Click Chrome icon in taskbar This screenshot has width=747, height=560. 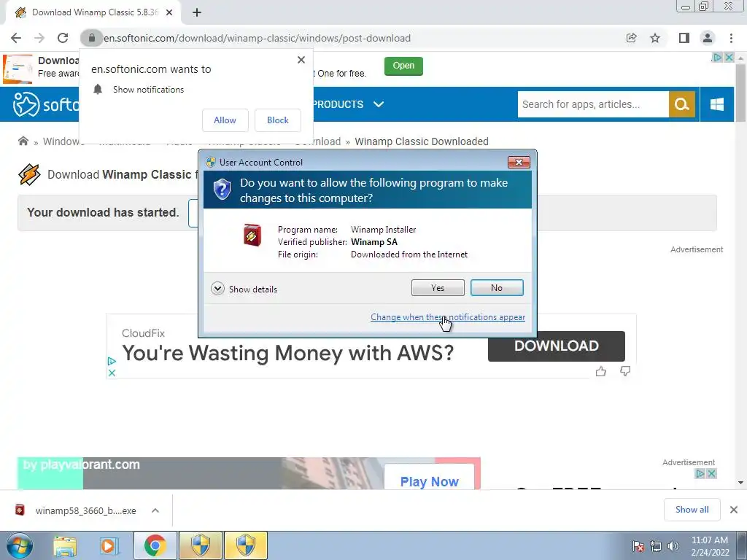pos(155,546)
